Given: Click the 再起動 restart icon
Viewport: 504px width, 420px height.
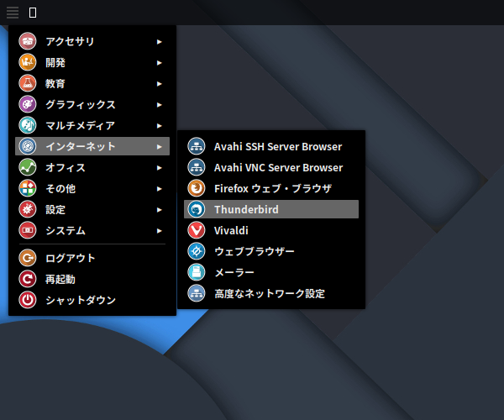Looking at the screenshot, I should coord(28,279).
